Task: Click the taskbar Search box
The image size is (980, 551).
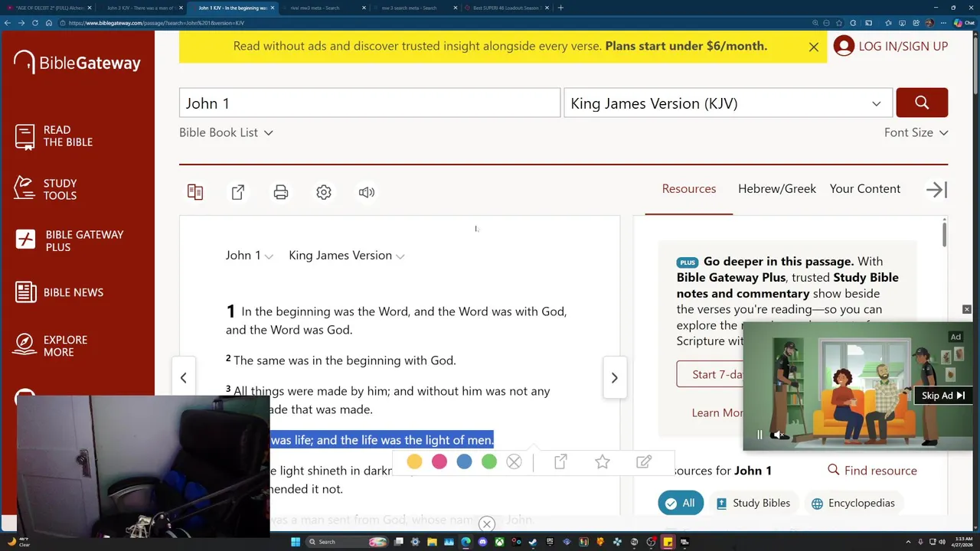Action: pyautogui.click(x=347, y=542)
